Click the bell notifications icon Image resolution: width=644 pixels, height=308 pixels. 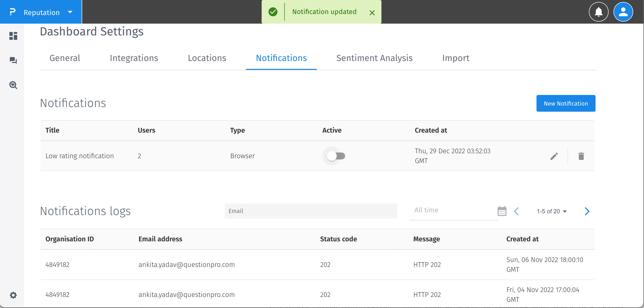598,12
